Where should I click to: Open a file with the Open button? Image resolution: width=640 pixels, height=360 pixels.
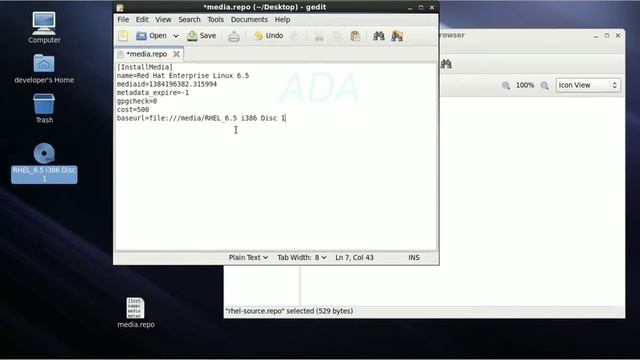(x=151, y=36)
